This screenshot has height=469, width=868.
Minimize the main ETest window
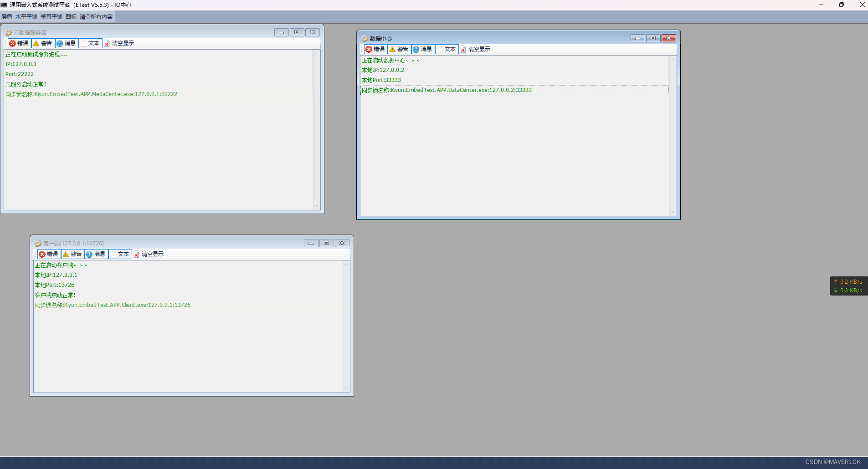pyautogui.click(x=821, y=5)
